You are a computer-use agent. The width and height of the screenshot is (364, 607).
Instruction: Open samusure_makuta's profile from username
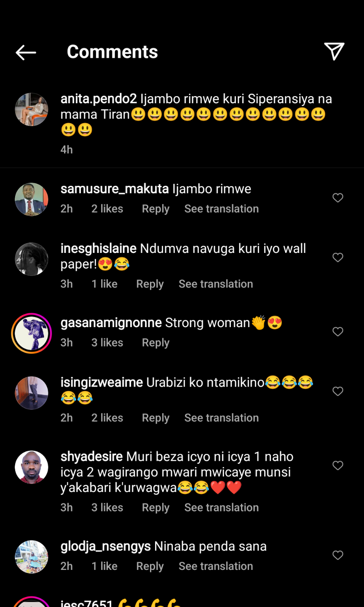tap(115, 189)
